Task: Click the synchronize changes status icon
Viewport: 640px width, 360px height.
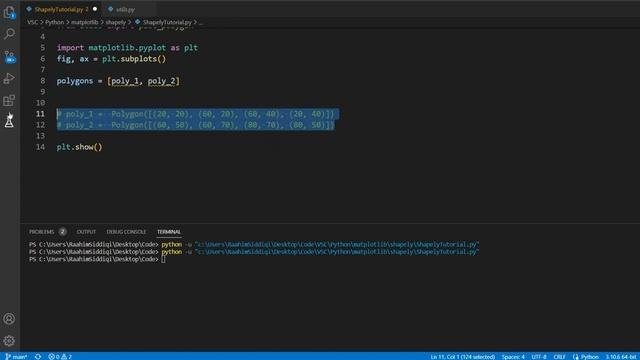Action: tap(38, 357)
